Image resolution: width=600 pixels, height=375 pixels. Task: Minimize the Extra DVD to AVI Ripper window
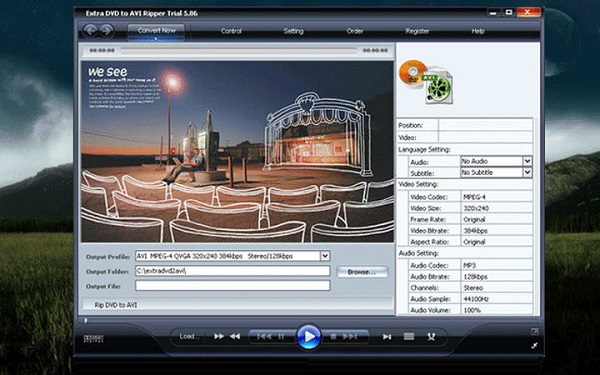coord(493,13)
